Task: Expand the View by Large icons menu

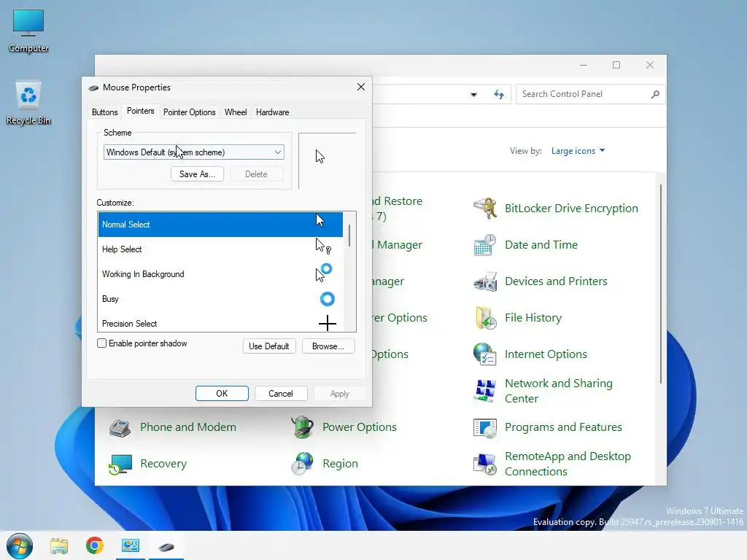Action: point(578,151)
